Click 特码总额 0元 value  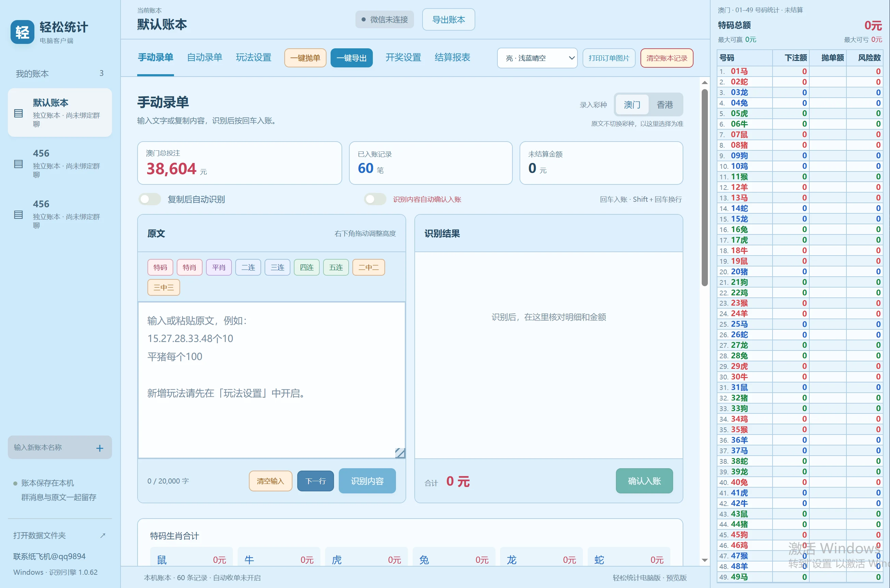coord(873,25)
